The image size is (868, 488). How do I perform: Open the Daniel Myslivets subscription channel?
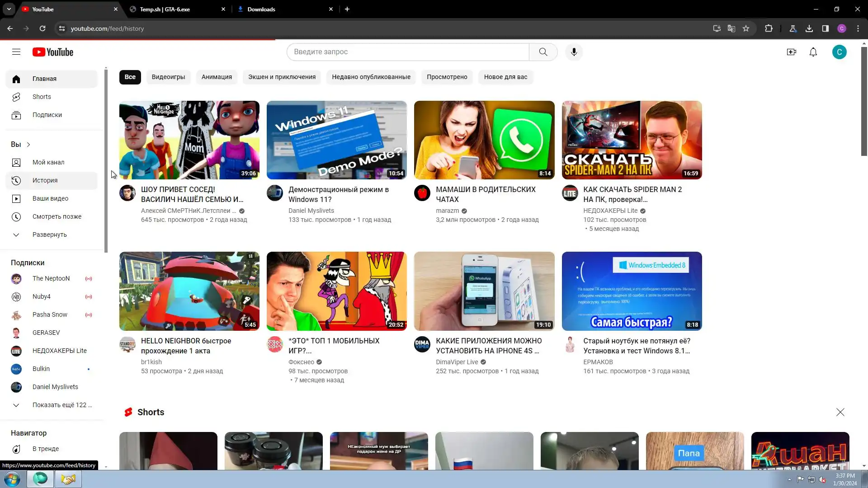[x=55, y=387]
